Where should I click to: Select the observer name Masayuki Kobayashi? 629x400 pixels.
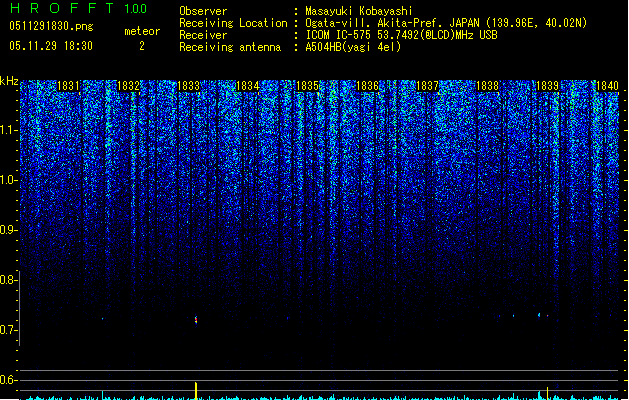[359, 11]
